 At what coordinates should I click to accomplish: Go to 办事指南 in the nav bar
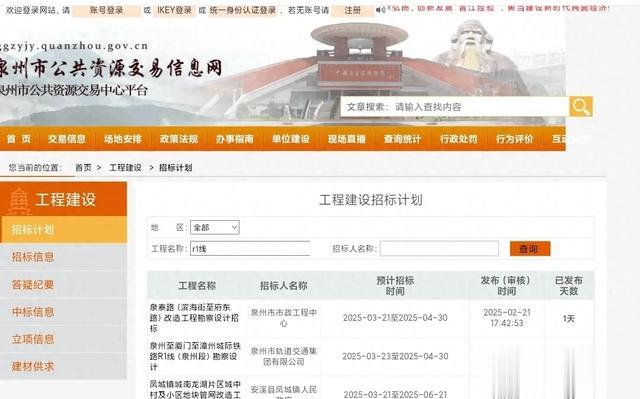(x=235, y=139)
